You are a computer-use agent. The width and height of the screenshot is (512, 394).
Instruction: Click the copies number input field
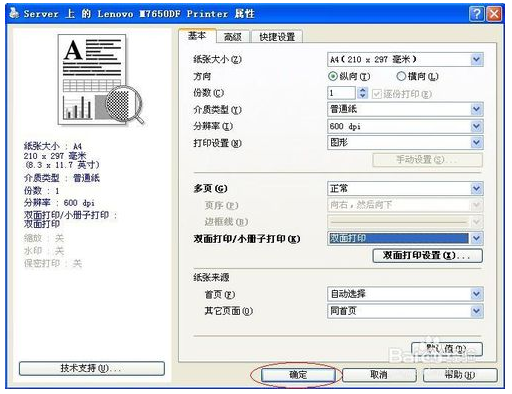coord(341,93)
